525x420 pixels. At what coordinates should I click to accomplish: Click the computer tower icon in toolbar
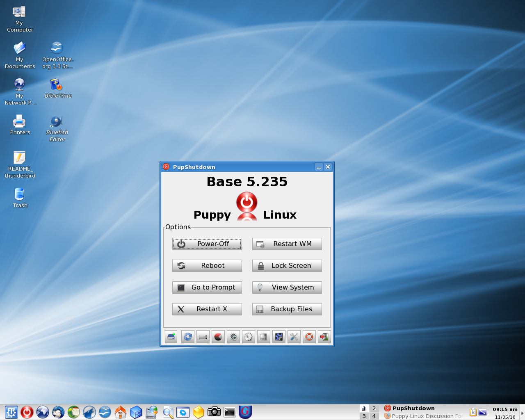click(x=264, y=337)
